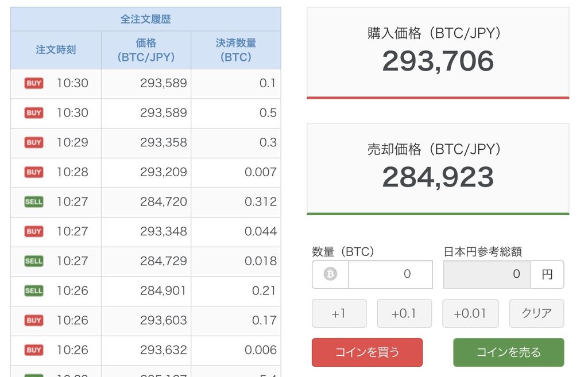The width and height of the screenshot is (588, 377).
Task: Click the BUY badge at 10:28
Action: (34, 172)
